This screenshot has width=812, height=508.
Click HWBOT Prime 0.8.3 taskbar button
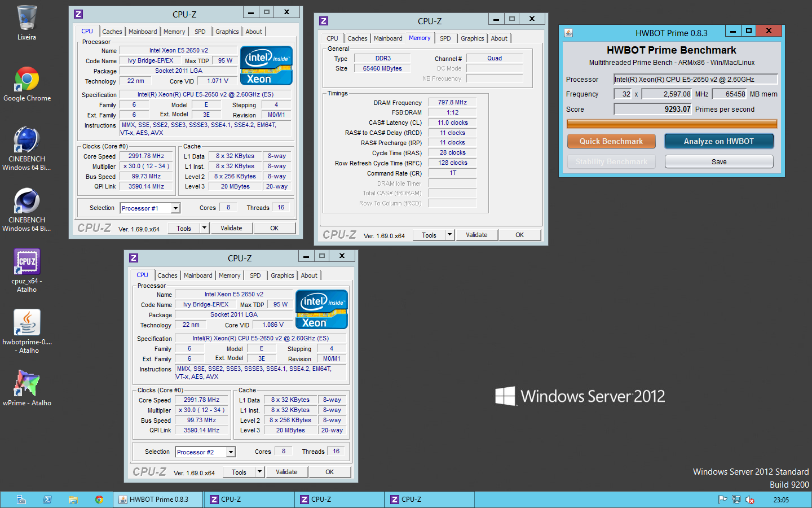(x=158, y=500)
